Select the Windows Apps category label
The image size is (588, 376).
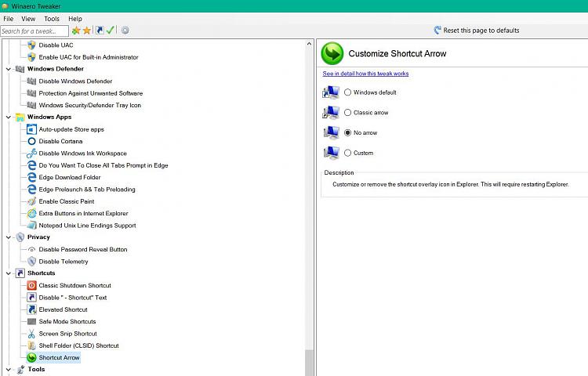[x=49, y=117]
